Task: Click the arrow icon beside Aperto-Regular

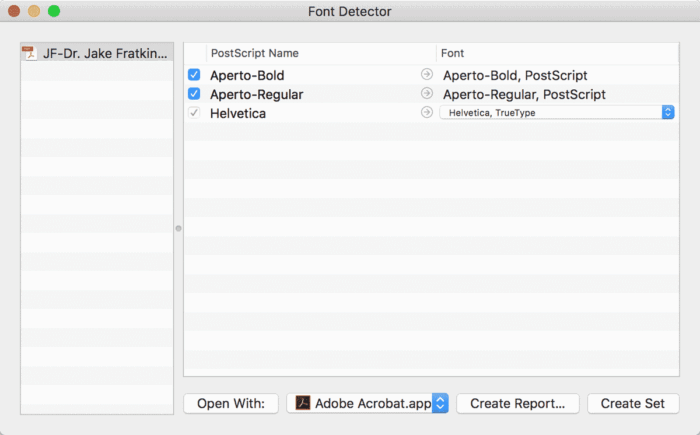Action: click(427, 93)
